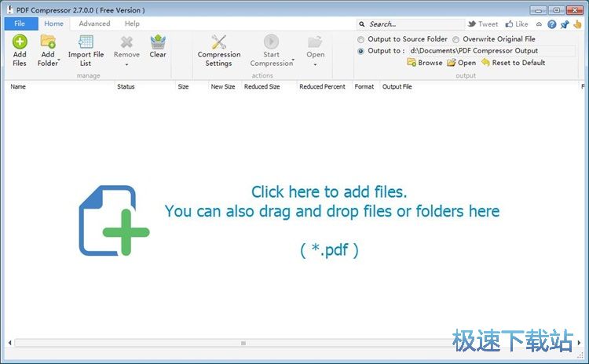Click the Add Folder icon
This screenshot has height=364, width=589.
tap(48, 42)
